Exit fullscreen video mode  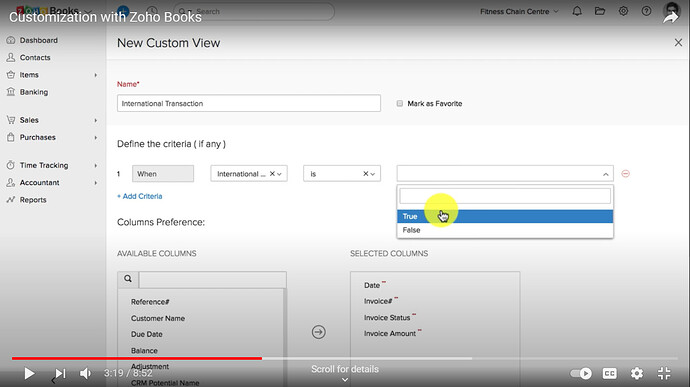664,373
